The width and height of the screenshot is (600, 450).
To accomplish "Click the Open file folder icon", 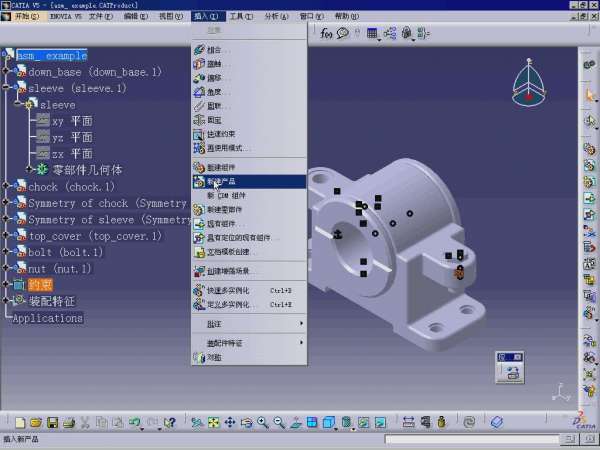I will coord(36,422).
